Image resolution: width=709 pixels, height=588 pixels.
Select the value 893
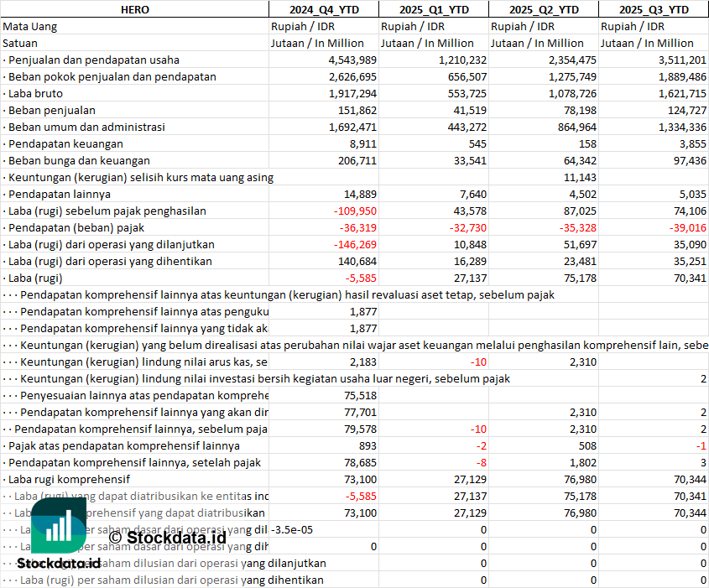click(x=368, y=445)
